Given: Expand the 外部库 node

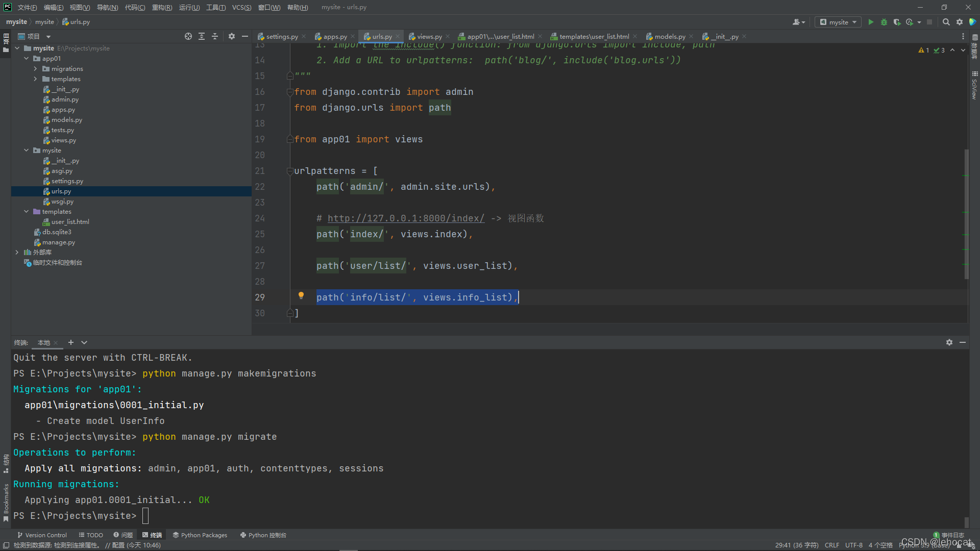Looking at the screenshot, I should click(x=17, y=253).
